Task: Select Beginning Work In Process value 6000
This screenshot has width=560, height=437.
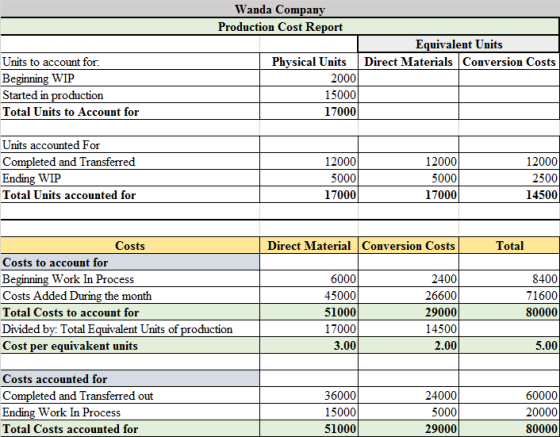Action: pos(343,279)
